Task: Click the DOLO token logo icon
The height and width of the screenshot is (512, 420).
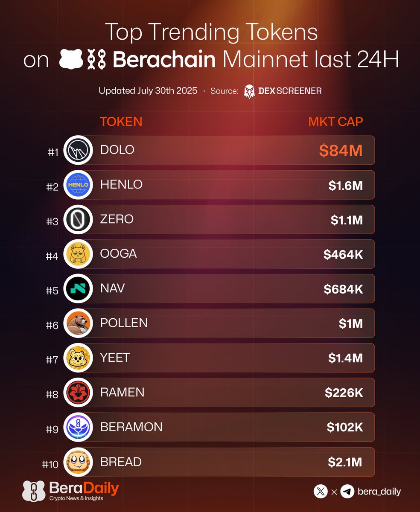Action: coord(78,150)
